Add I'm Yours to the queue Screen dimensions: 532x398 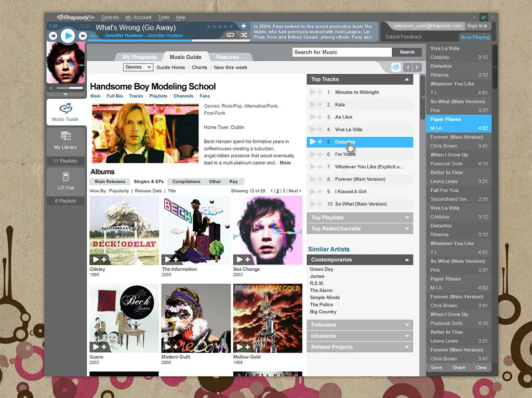[x=320, y=154]
